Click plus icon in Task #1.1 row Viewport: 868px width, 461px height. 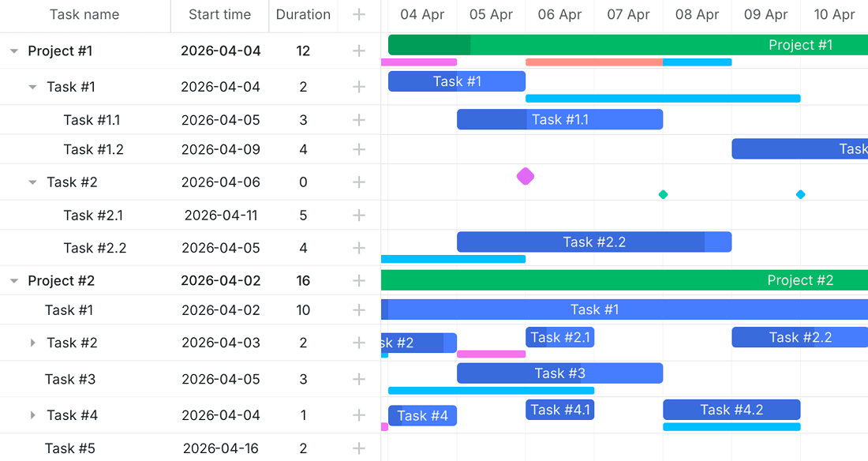(359, 120)
